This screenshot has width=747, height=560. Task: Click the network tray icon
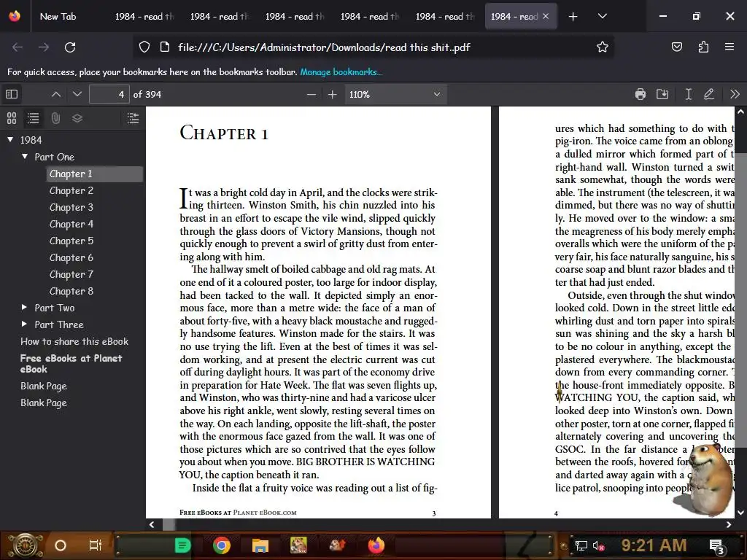pyautogui.click(x=581, y=545)
